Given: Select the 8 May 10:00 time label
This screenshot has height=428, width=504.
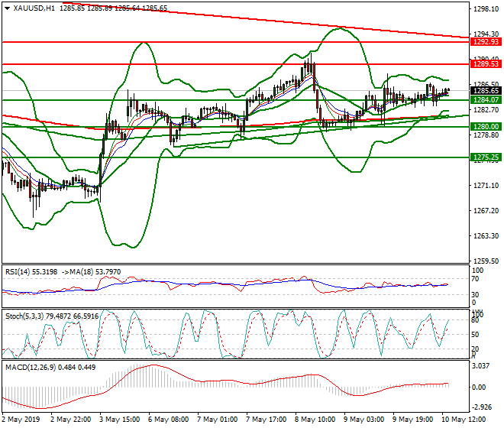Looking at the screenshot, I should [x=315, y=420].
